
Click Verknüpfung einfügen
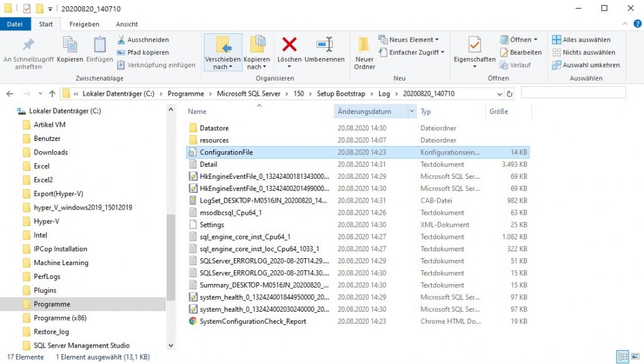pos(156,65)
